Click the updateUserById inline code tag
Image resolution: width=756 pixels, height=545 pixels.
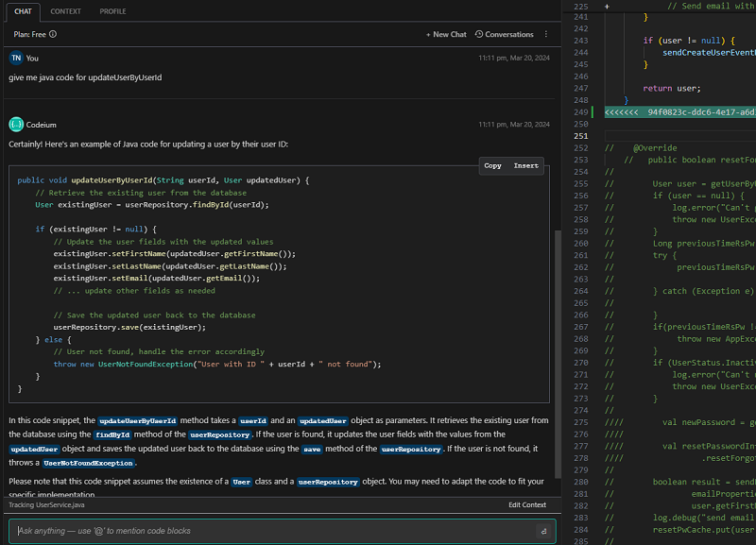137,419
